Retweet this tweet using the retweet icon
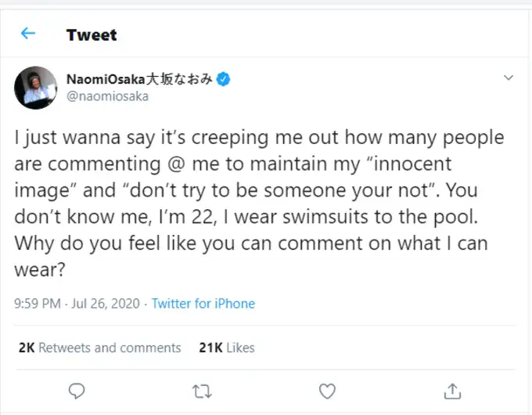 coord(202,390)
